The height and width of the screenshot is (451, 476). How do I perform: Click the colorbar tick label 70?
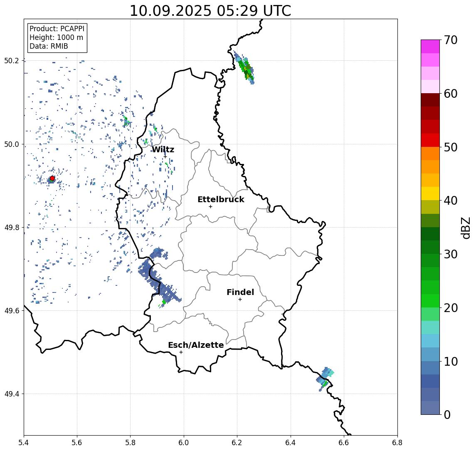click(451, 40)
